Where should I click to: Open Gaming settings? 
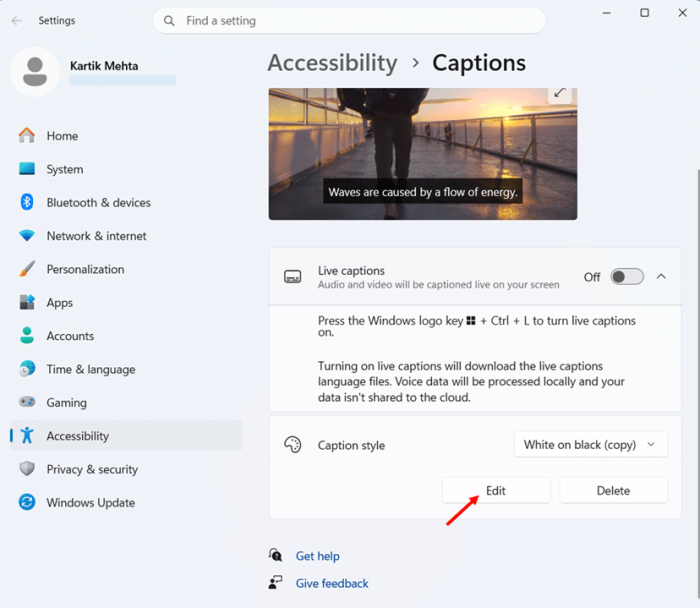126,403
